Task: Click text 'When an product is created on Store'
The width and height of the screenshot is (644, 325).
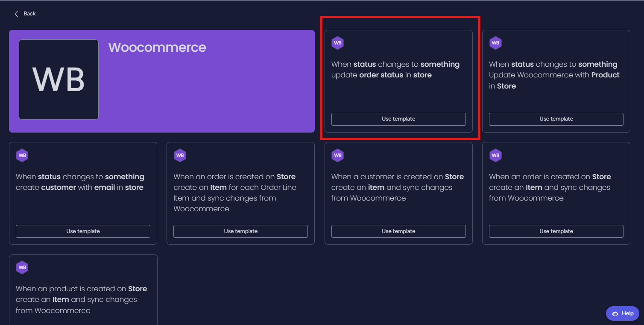Action: click(x=81, y=289)
